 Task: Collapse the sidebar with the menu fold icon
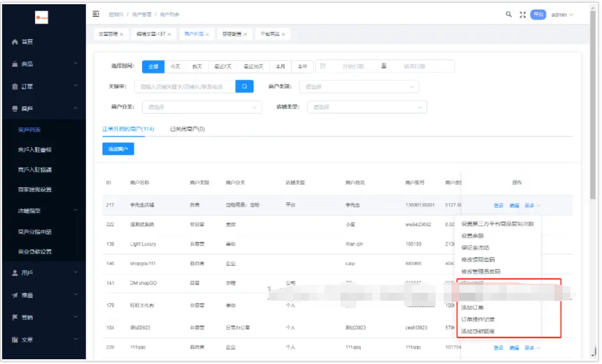click(x=96, y=14)
